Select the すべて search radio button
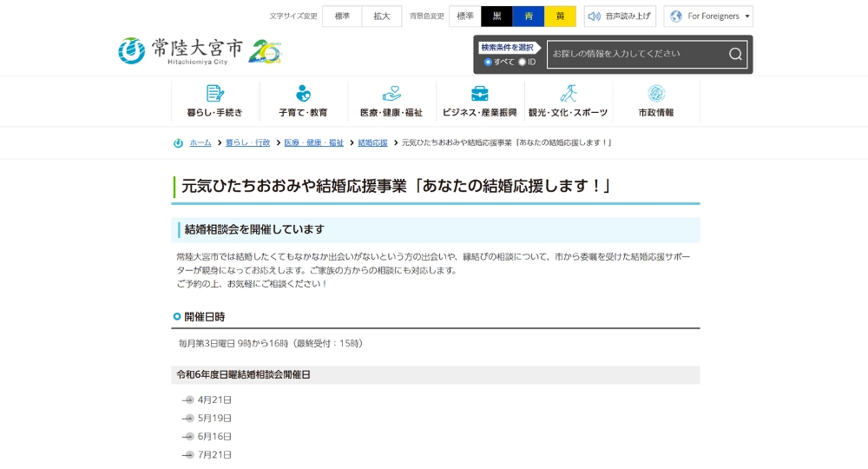868x469 pixels. (x=488, y=62)
